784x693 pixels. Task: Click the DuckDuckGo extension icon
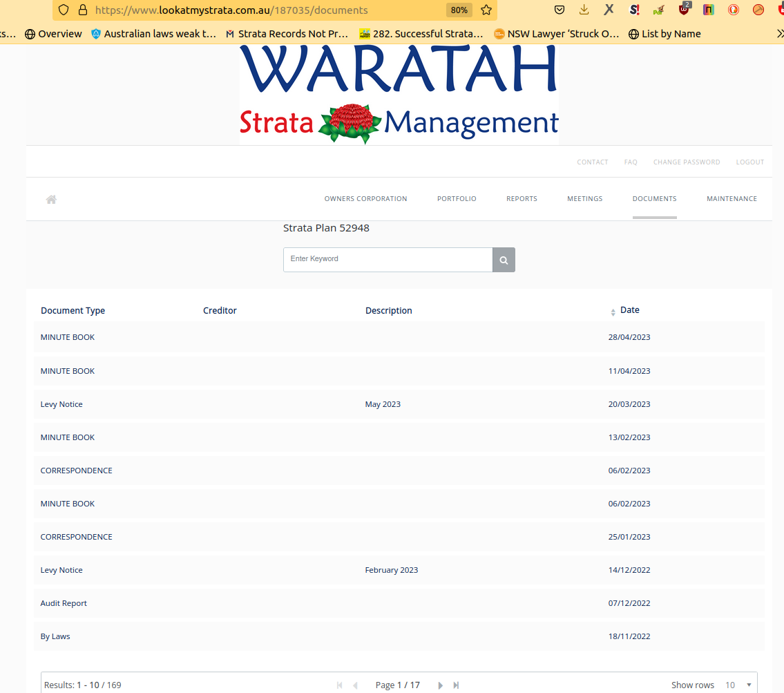coord(734,10)
